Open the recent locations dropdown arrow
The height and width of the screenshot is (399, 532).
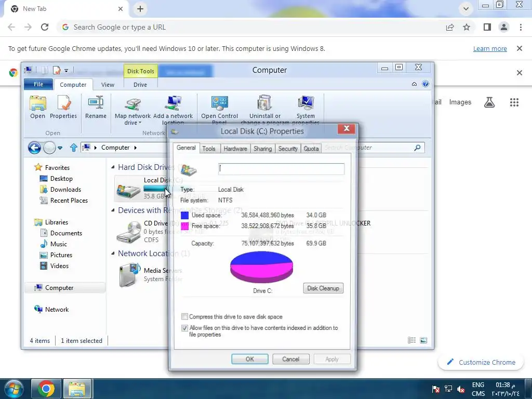60,148
